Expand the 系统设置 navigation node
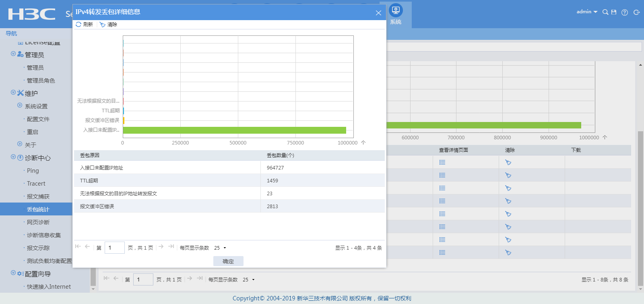Screen dimensions: 644x304 coord(20,105)
